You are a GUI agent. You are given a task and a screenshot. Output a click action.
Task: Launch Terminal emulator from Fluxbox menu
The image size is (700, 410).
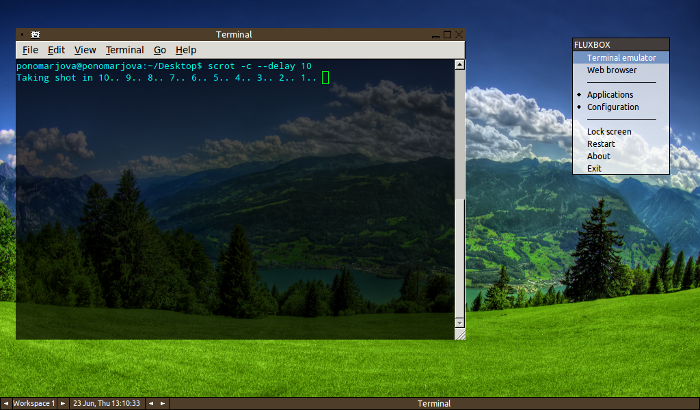point(621,58)
